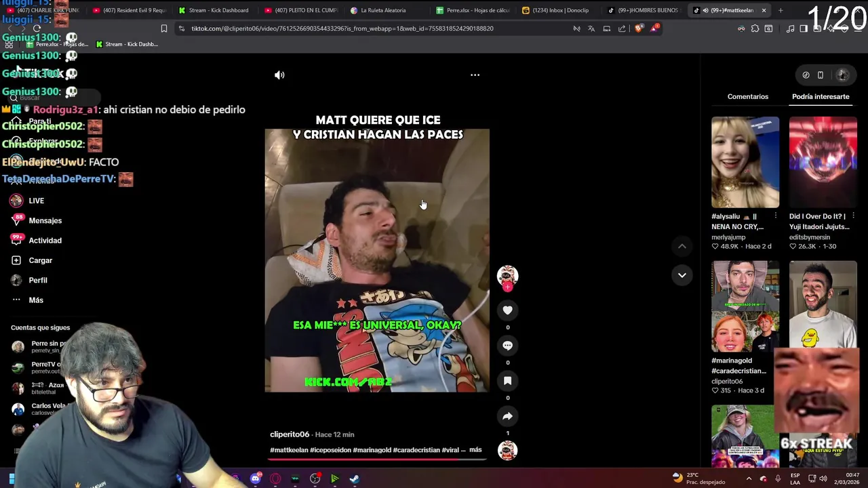Open the phone download icon in top pill
This screenshot has height=488, width=868.
tap(821, 75)
